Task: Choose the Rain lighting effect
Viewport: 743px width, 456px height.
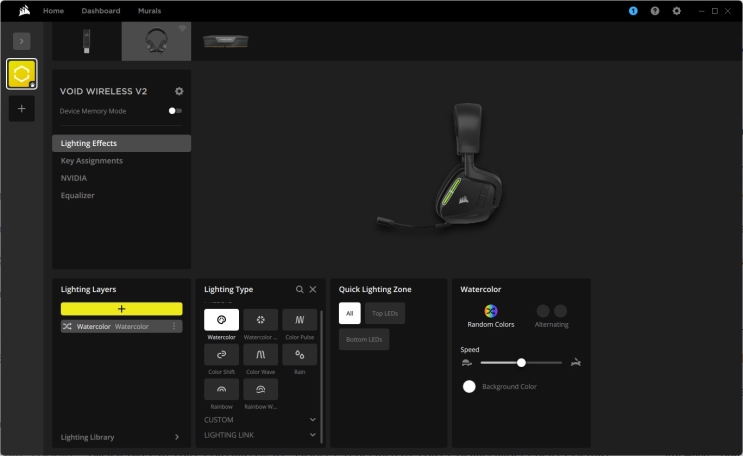Action: tap(299, 355)
